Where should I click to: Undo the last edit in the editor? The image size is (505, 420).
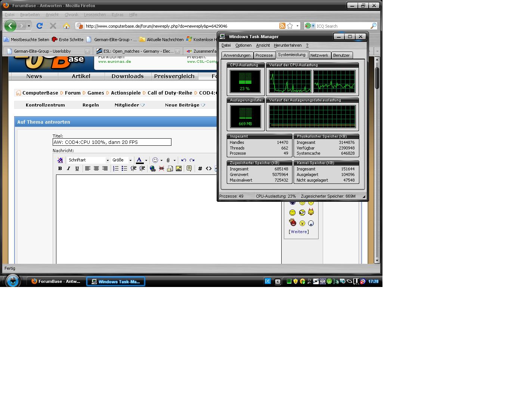[183, 160]
